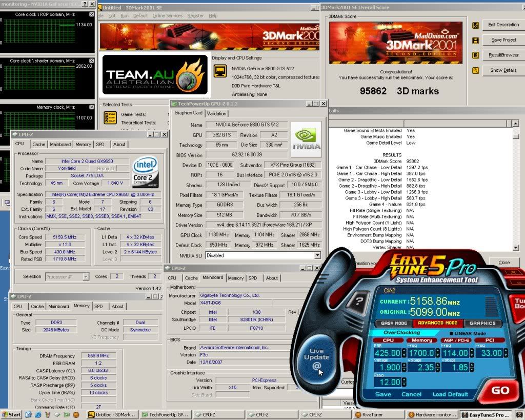Switch to Hardware monitor from the taskbar
Viewport: 525px width, 420px height.
432,415
